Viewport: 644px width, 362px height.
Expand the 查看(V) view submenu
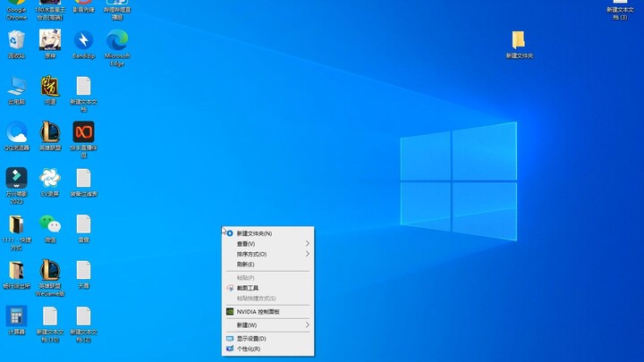[x=267, y=244]
